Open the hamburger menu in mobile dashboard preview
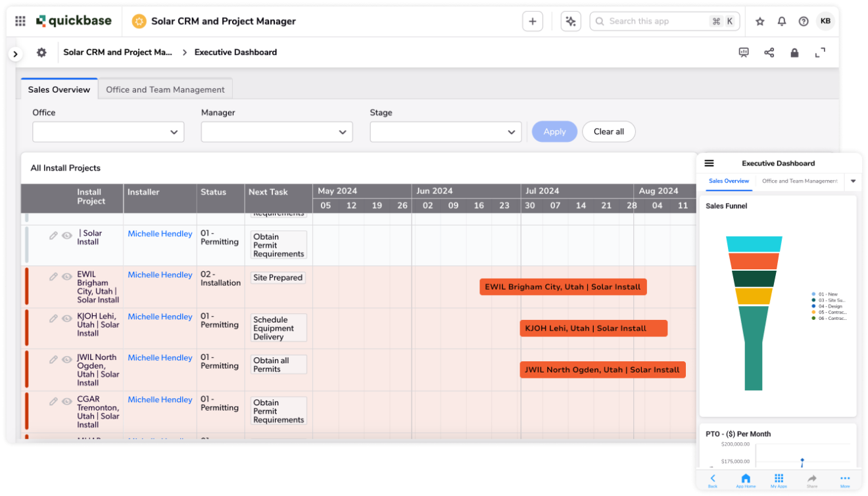The image size is (868, 496). (709, 163)
